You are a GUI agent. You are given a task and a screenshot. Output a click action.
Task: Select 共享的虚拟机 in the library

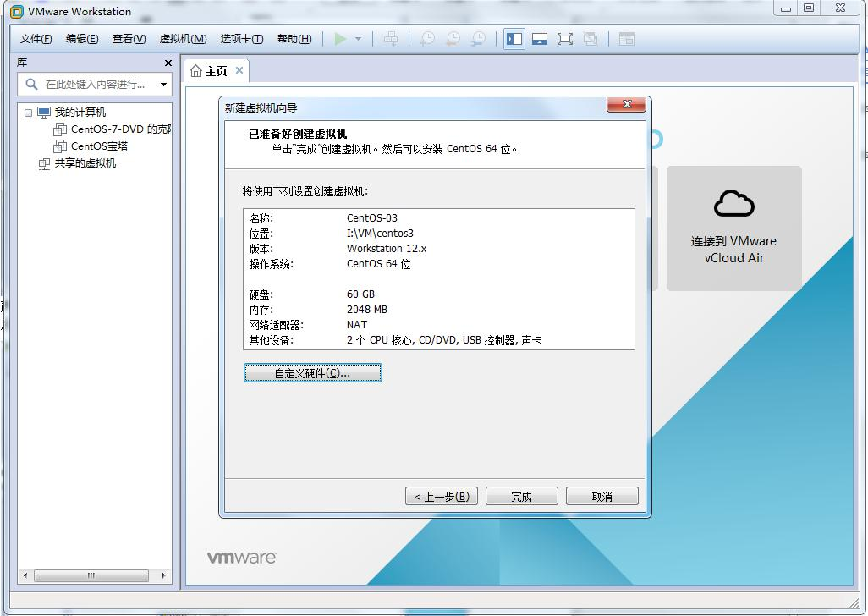pyautogui.click(x=85, y=163)
